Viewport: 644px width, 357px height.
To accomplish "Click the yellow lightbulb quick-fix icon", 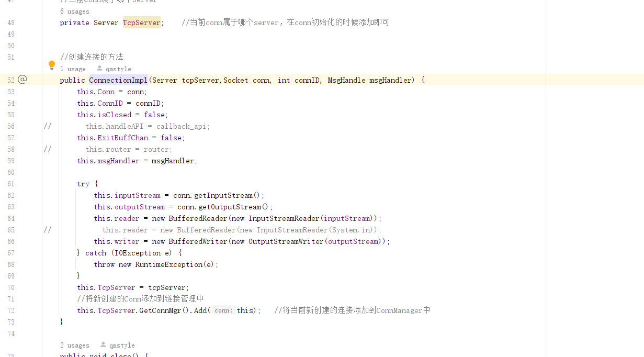I will 52,65.
